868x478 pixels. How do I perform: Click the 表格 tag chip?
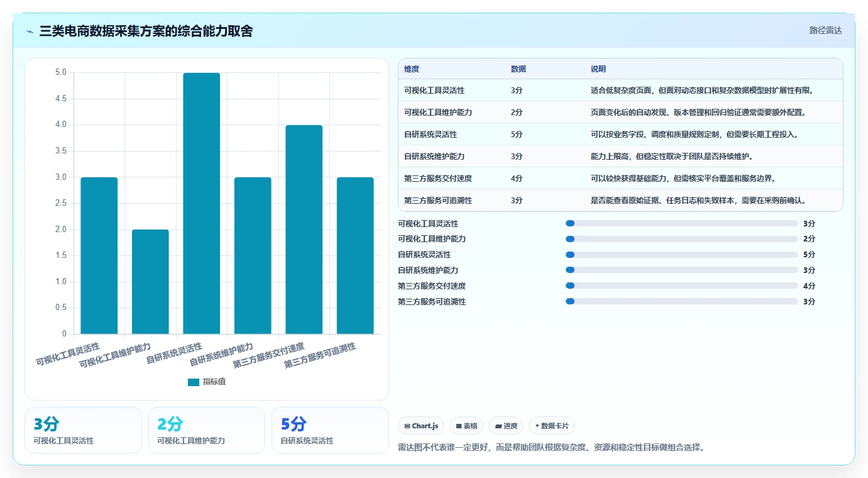466,426
